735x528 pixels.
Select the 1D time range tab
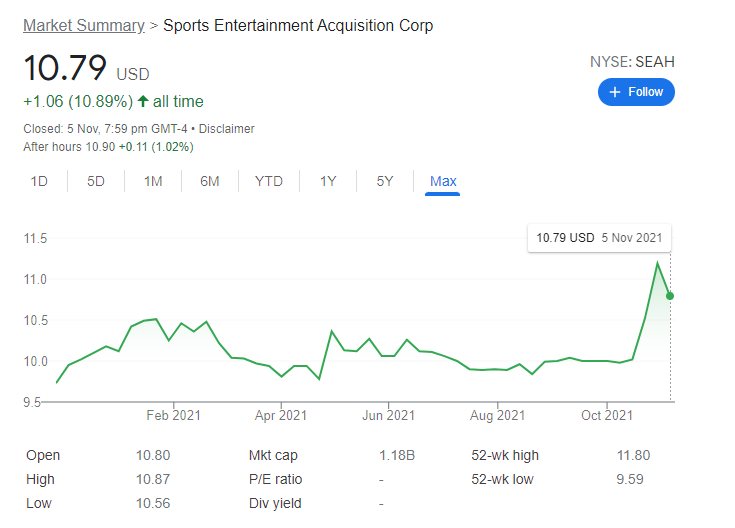(39, 181)
